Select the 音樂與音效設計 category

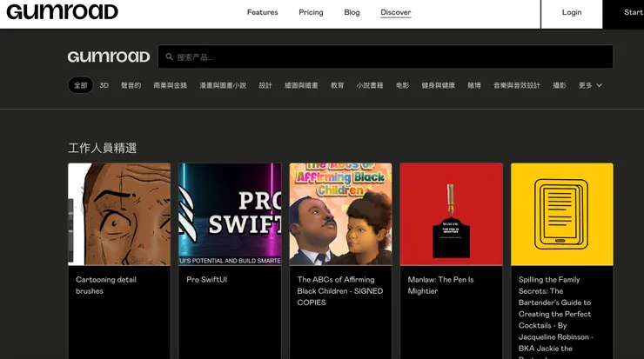click(517, 85)
